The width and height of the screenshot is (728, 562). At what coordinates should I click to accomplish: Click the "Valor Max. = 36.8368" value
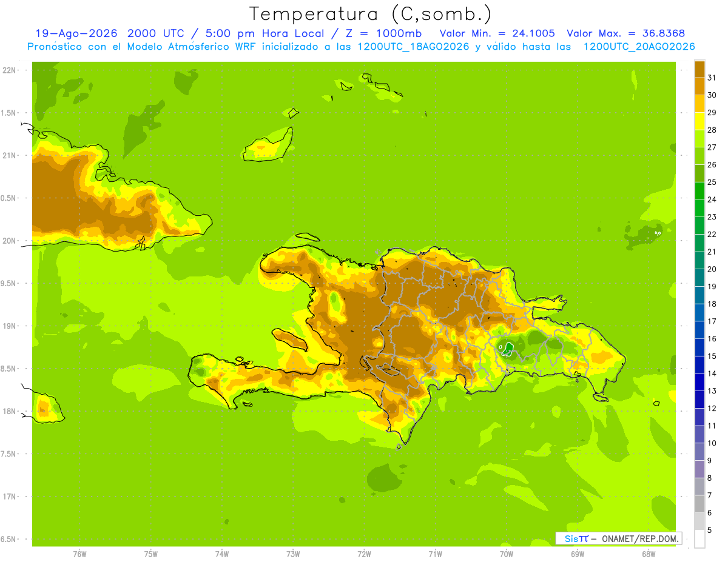(x=626, y=33)
